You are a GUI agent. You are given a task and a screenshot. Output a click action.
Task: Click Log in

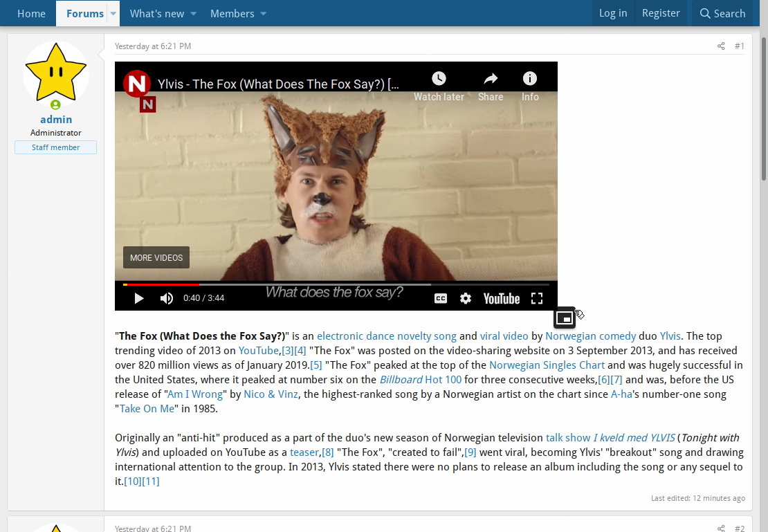click(613, 13)
